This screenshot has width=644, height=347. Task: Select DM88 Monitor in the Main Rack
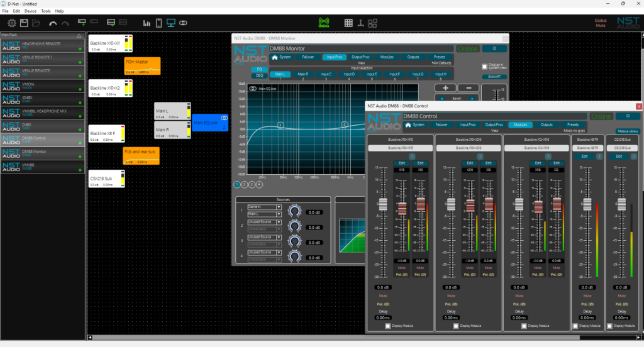43,153
